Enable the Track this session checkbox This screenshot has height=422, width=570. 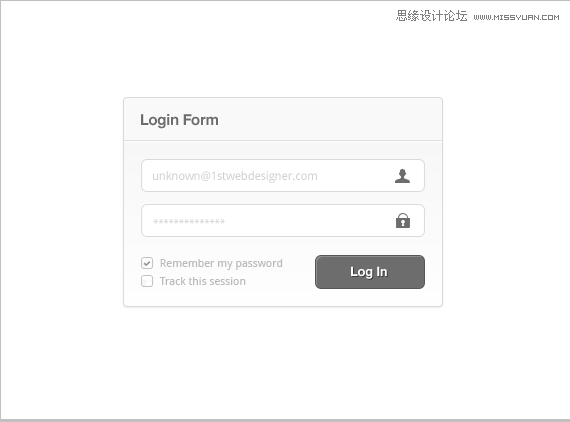(147, 281)
